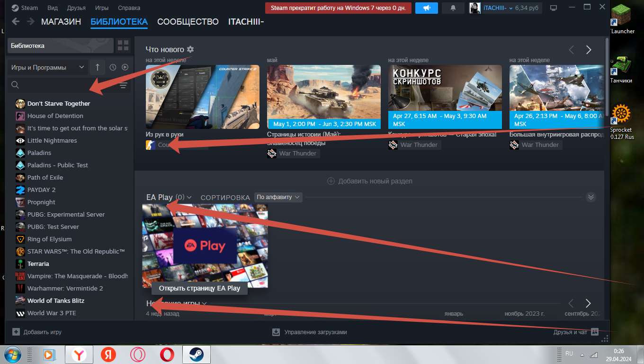Switch to the МАГАЗИН tab
Screen dimensions: 644x364
[61, 22]
